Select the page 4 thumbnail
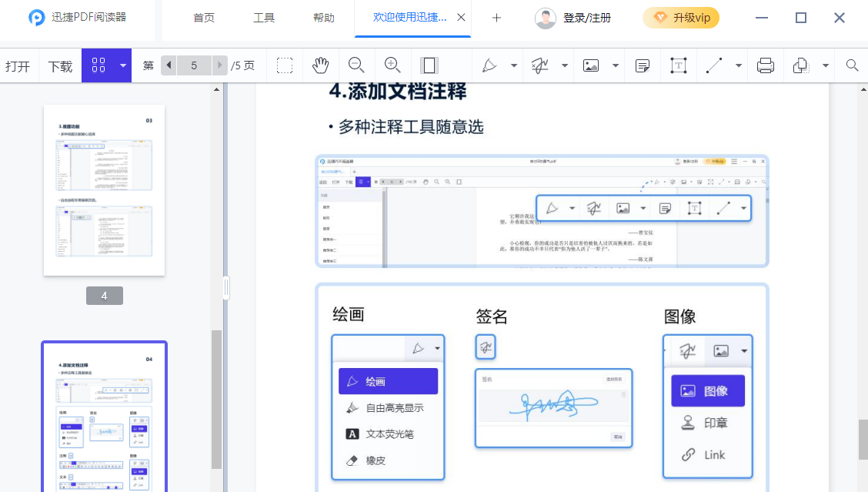 pyautogui.click(x=104, y=190)
